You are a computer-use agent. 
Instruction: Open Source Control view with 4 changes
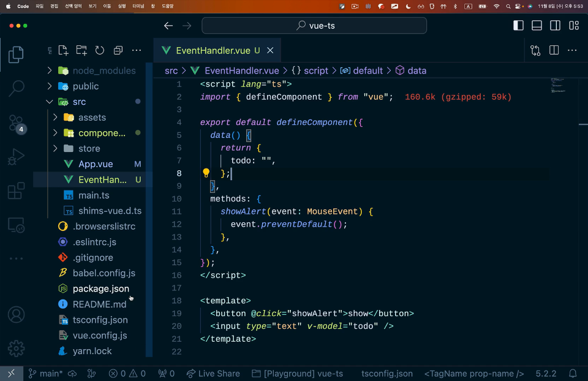pyautogui.click(x=17, y=123)
